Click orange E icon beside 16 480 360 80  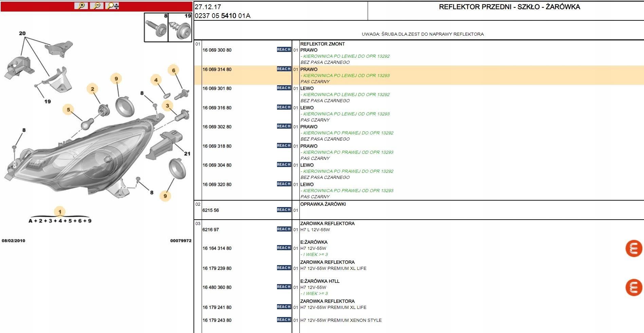click(633, 288)
